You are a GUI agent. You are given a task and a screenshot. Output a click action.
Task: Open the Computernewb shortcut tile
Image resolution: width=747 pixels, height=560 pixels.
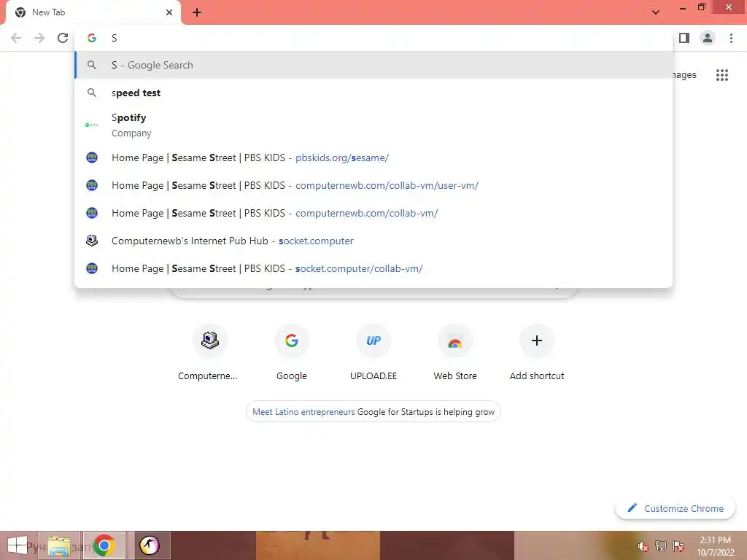tap(209, 353)
